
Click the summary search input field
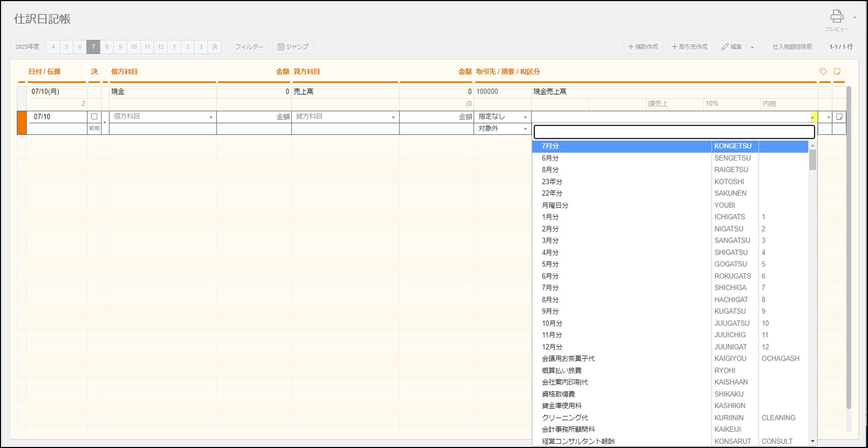(674, 132)
